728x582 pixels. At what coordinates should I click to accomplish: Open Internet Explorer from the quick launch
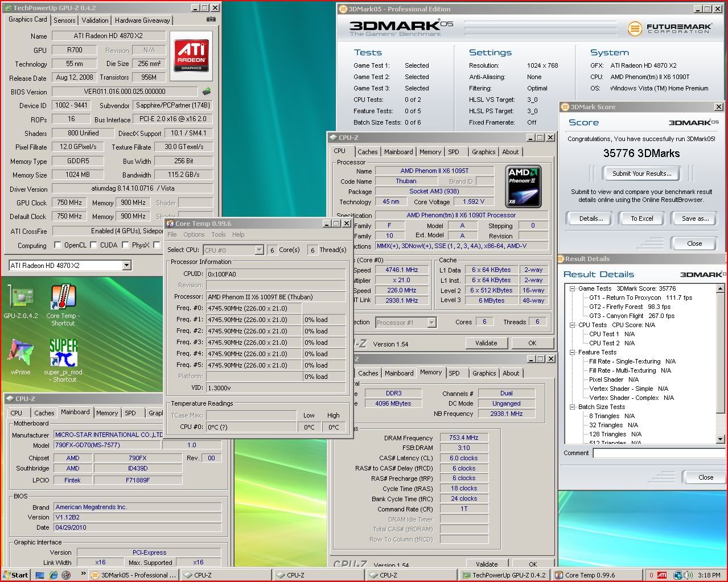tap(53, 575)
